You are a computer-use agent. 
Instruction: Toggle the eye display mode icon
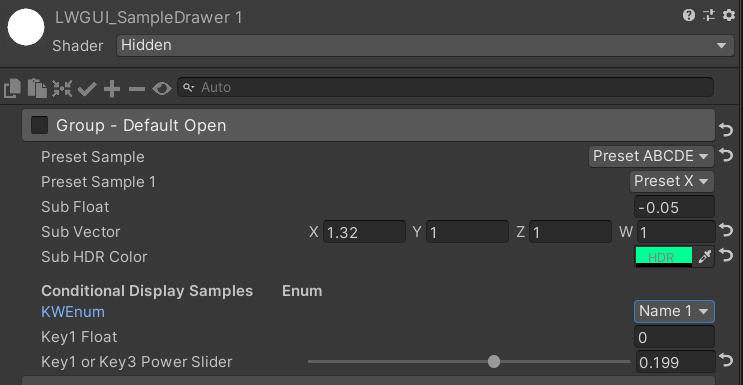point(162,89)
